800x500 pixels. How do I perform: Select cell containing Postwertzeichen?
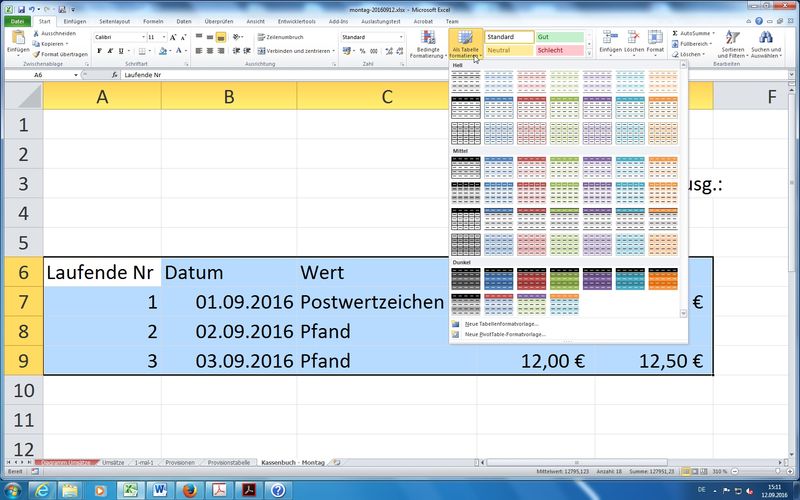372,302
